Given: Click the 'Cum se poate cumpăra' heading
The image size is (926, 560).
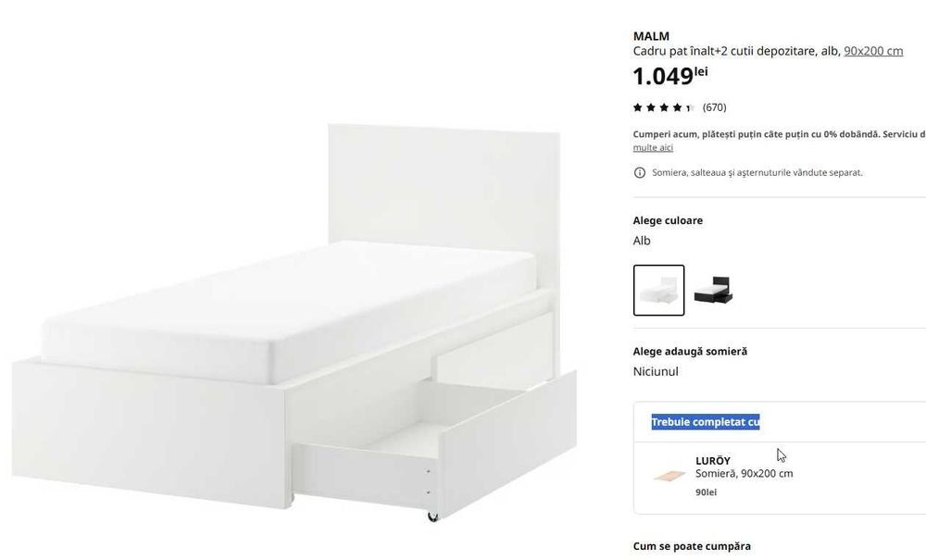Looking at the screenshot, I should pos(692,546).
